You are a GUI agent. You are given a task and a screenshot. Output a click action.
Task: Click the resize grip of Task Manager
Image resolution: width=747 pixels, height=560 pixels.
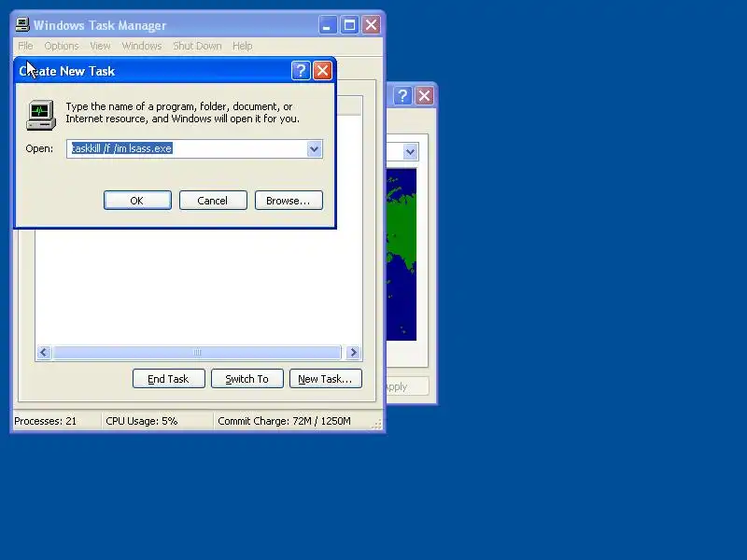(x=377, y=425)
